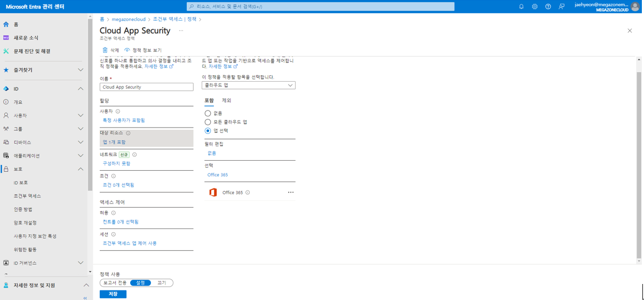Click the 그룹 people icon in sidebar
Screen dimensions: 644x300
[x=6, y=129]
